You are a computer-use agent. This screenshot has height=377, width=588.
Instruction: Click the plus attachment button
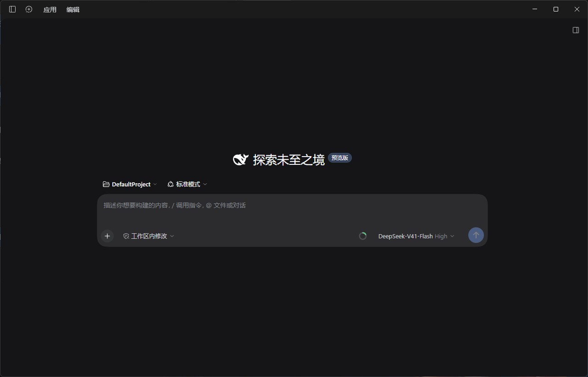point(107,236)
